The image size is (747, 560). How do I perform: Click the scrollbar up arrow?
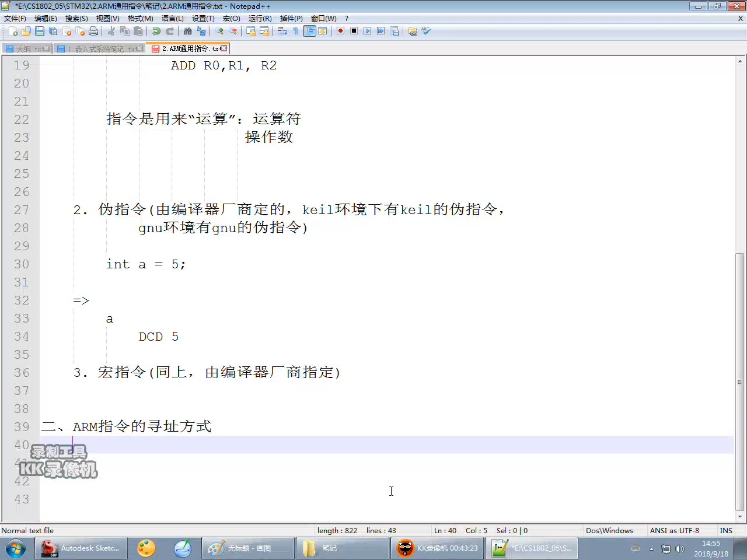click(740, 61)
